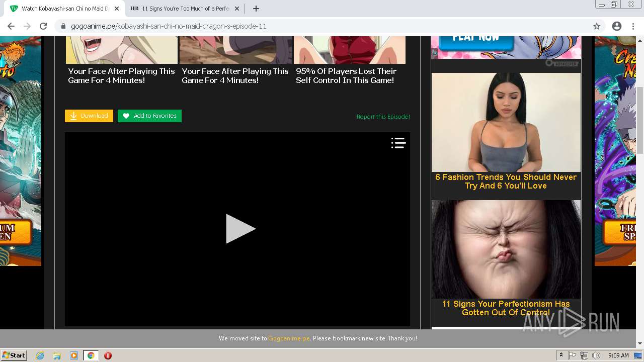Click the left Naruto side banner ad
644x362 pixels.
click(x=21, y=151)
